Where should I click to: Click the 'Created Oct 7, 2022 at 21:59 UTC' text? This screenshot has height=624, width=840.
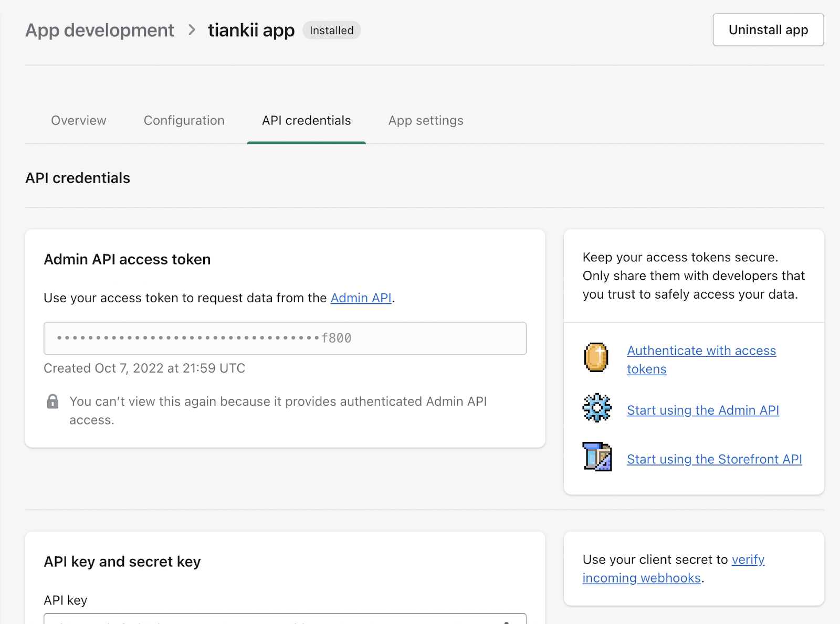144,368
